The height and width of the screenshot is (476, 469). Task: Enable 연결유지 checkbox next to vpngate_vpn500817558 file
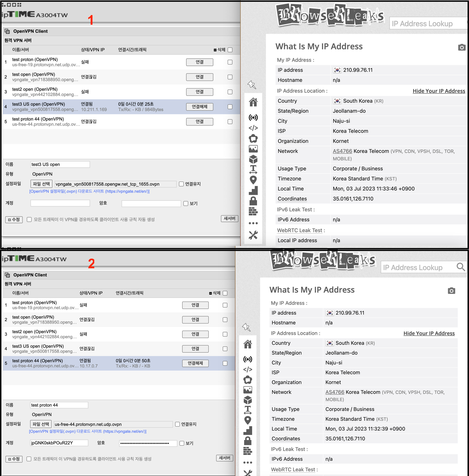pos(181,184)
